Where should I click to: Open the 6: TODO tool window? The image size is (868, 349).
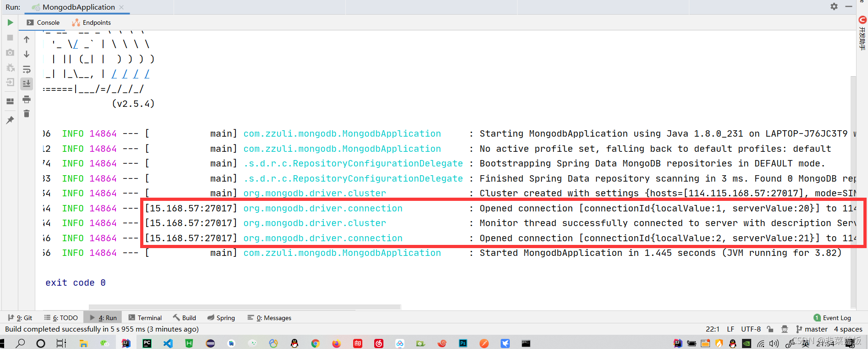coord(61,318)
